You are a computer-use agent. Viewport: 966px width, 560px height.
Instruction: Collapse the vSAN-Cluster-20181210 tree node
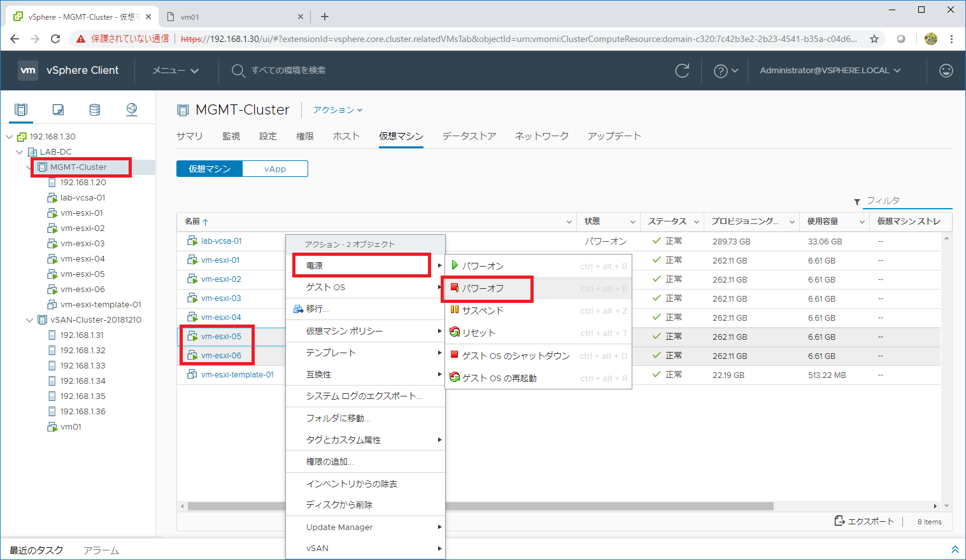click(29, 320)
